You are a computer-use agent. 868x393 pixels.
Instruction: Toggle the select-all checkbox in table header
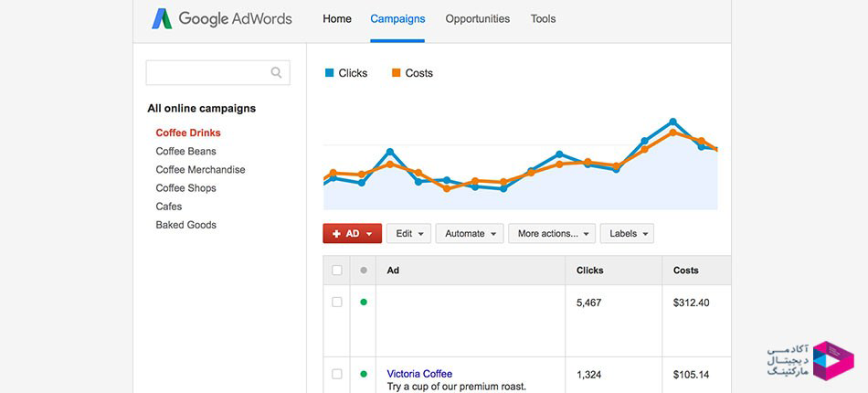click(336, 271)
